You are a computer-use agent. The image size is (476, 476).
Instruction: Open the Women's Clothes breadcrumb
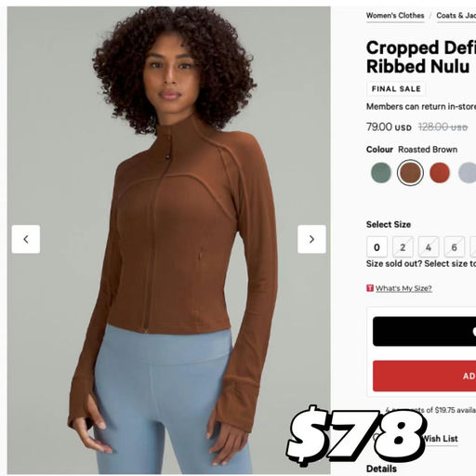tap(395, 15)
